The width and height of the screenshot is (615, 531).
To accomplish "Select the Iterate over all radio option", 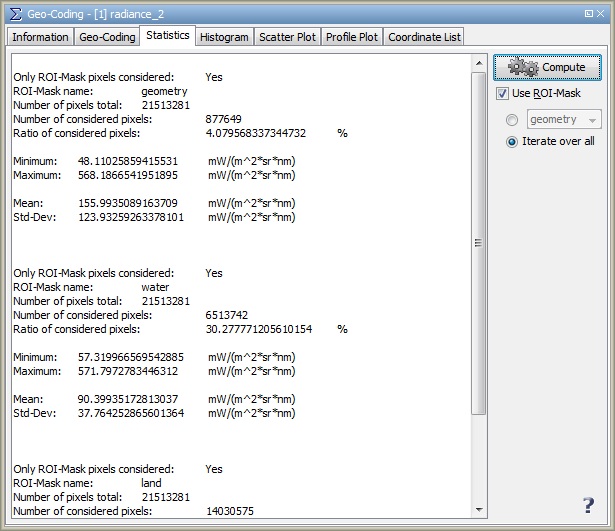I will pyautogui.click(x=512, y=142).
